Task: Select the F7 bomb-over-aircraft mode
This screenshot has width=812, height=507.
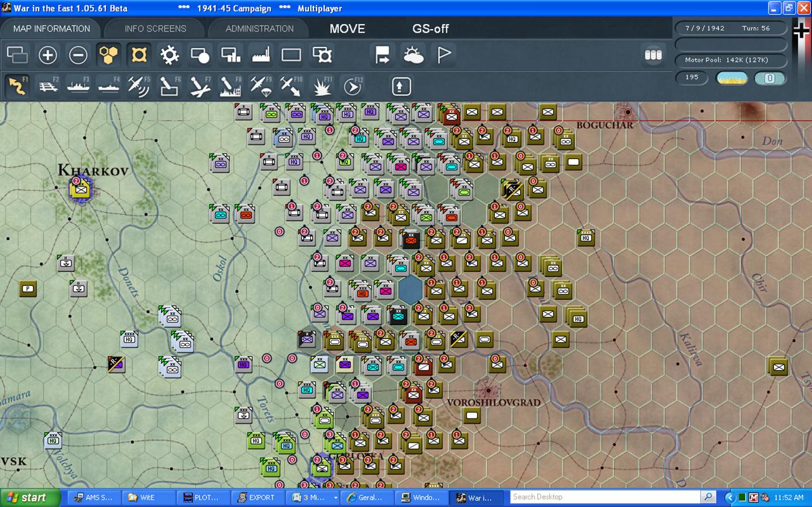Action: pos(200,86)
